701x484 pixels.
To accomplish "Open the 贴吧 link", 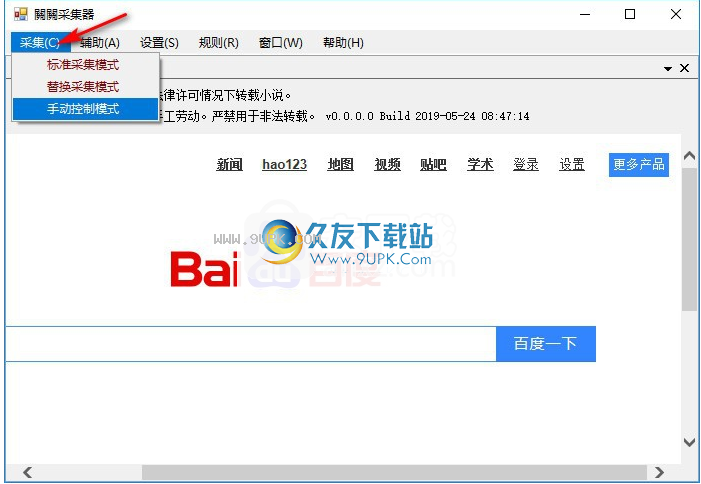I will 433,164.
